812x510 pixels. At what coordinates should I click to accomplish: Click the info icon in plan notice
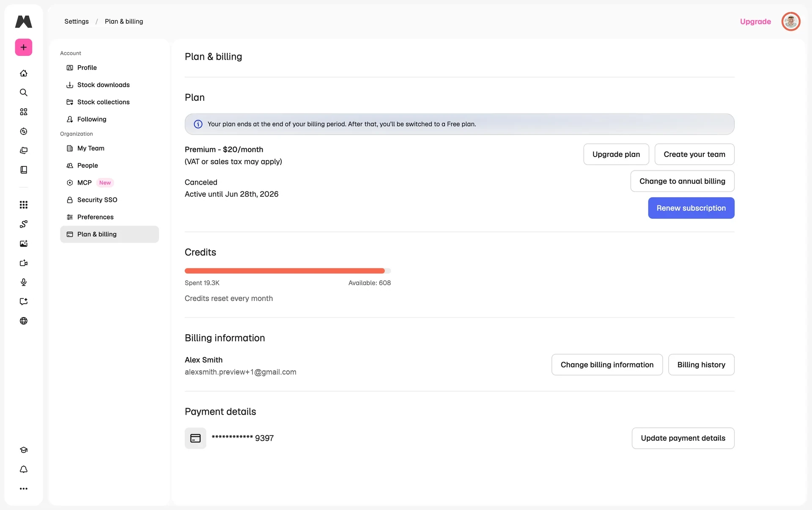click(198, 124)
